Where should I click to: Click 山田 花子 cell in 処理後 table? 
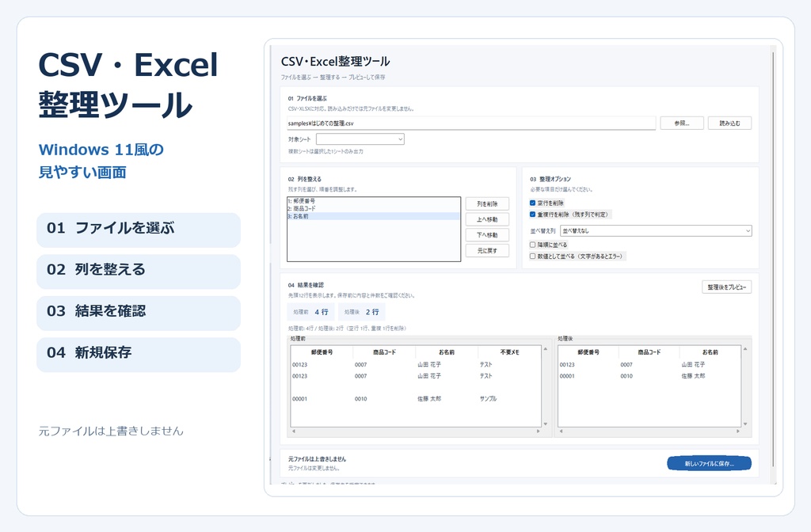[693, 364]
